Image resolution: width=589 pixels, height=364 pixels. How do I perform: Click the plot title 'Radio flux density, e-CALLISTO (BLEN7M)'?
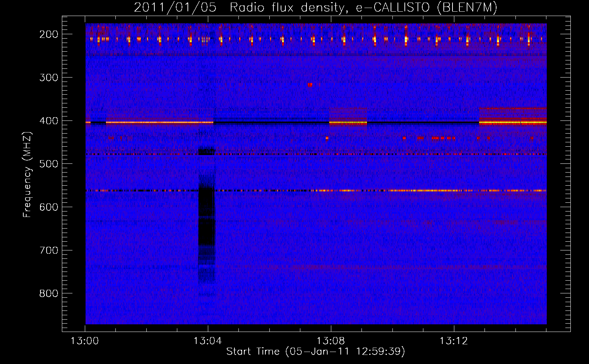[363, 7]
